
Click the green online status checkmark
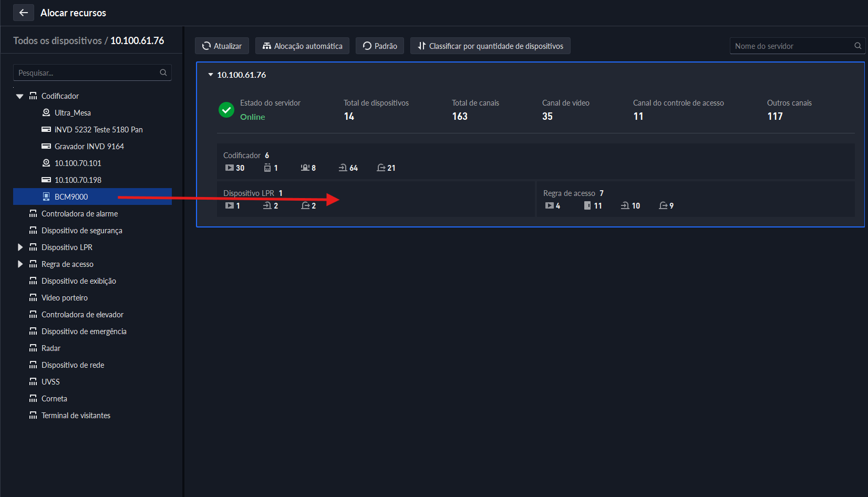[x=226, y=110]
